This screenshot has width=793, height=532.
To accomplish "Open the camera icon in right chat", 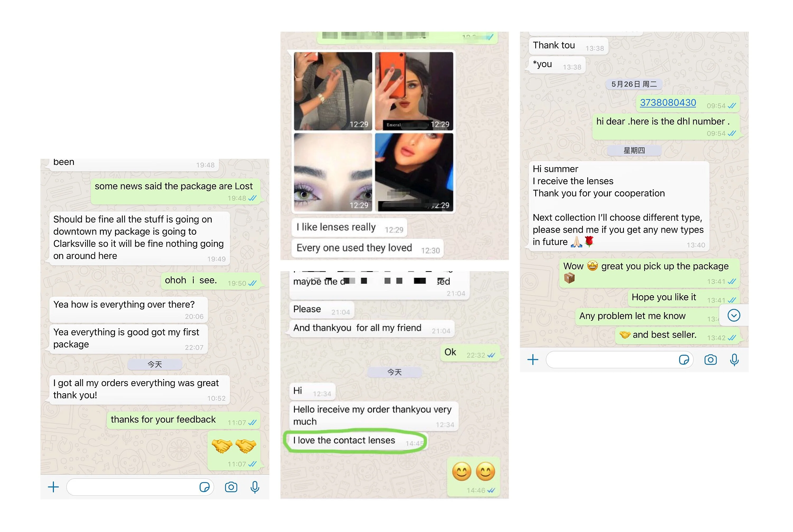I will (711, 360).
